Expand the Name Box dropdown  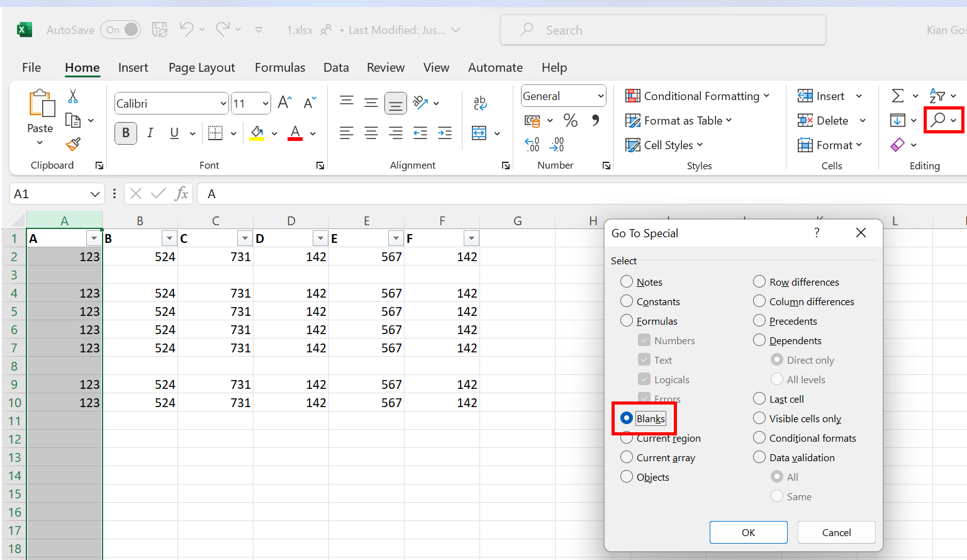point(95,194)
